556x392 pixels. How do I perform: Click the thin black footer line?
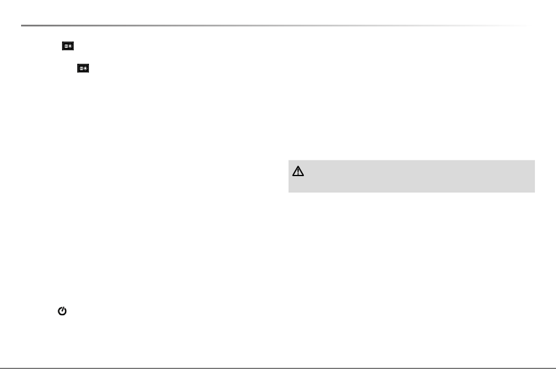(278, 368)
